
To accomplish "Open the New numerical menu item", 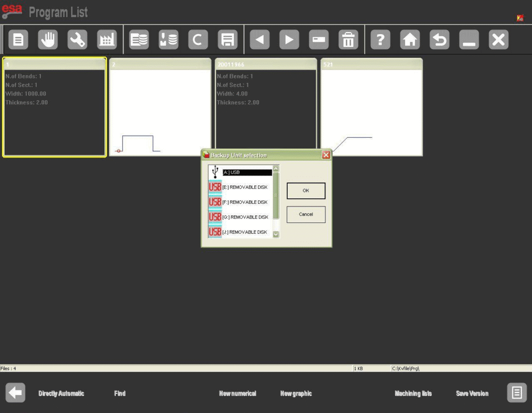I will pos(238,393).
